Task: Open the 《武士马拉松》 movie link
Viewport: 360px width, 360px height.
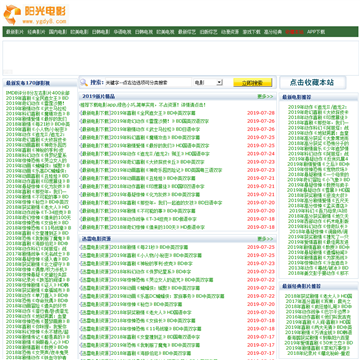Action: tap(155, 129)
